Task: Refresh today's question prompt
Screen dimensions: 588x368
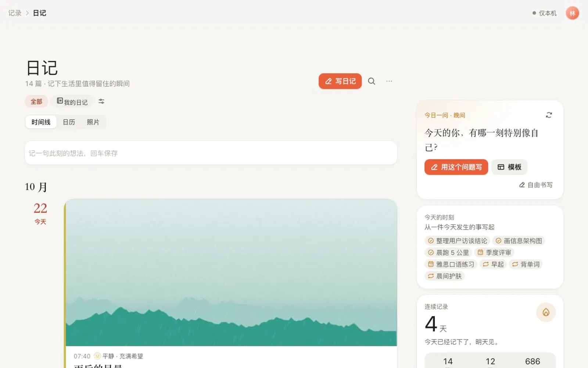Action: coord(549,115)
